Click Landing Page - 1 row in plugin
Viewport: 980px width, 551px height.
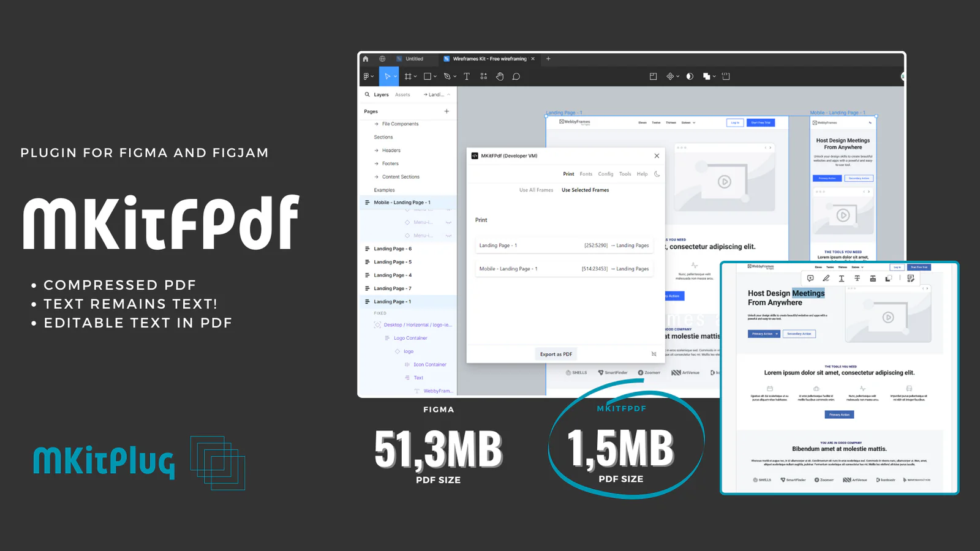(564, 246)
